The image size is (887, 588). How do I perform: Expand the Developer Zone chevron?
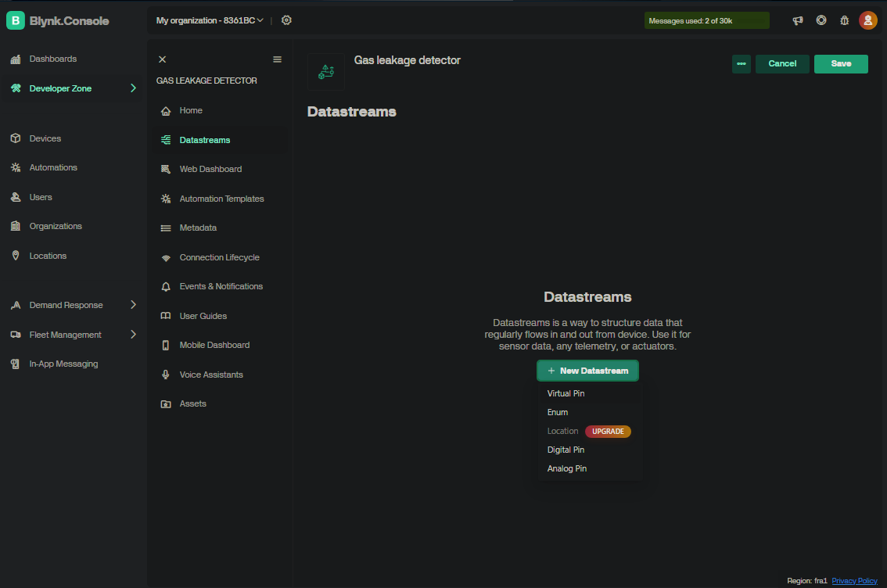pos(133,88)
